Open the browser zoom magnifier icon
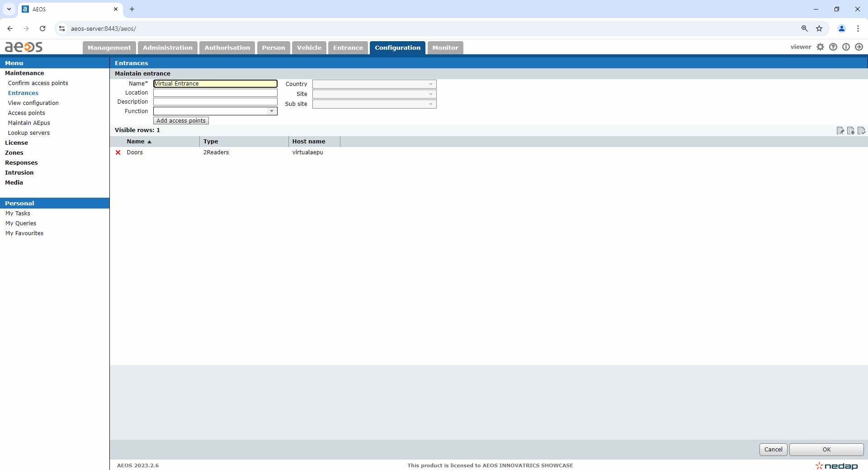The width and height of the screenshot is (868, 470). [x=805, y=28]
